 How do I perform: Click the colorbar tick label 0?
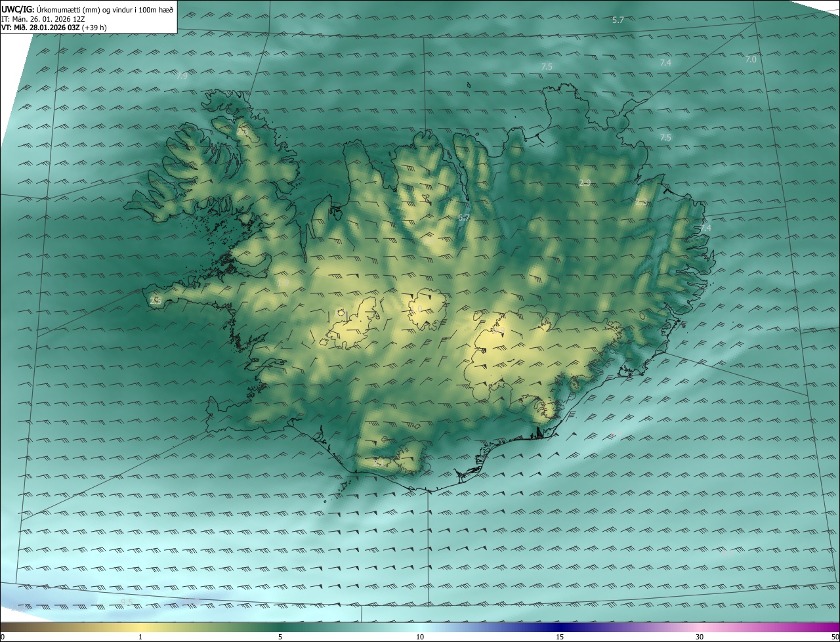point(3,637)
